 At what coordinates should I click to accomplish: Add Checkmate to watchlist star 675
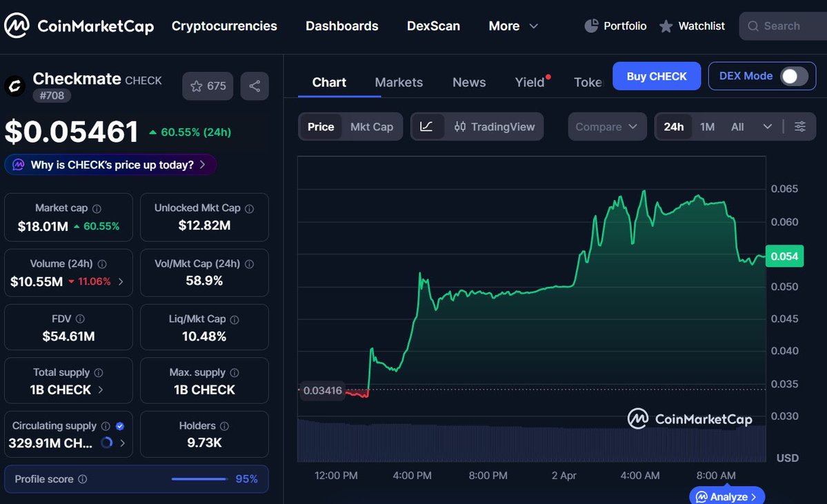click(208, 86)
